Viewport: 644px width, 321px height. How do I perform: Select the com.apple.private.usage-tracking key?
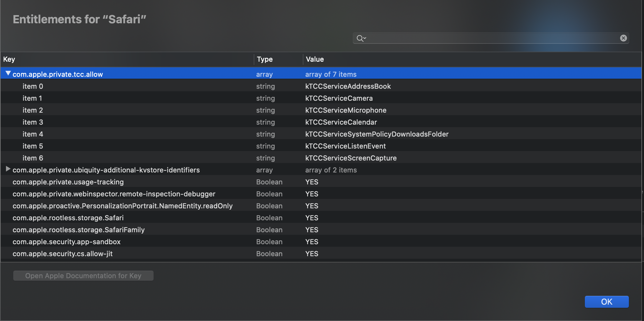[x=68, y=182]
